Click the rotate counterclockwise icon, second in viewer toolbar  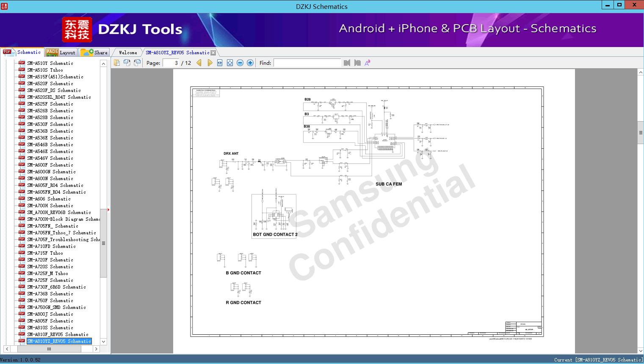(x=127, y=63)
